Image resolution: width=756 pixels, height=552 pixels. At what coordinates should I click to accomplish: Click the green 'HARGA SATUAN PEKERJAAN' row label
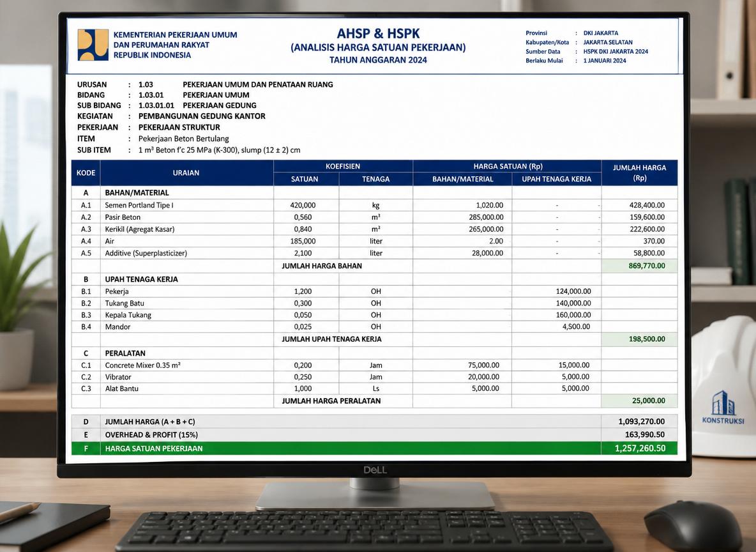click(x=154, y=448)
